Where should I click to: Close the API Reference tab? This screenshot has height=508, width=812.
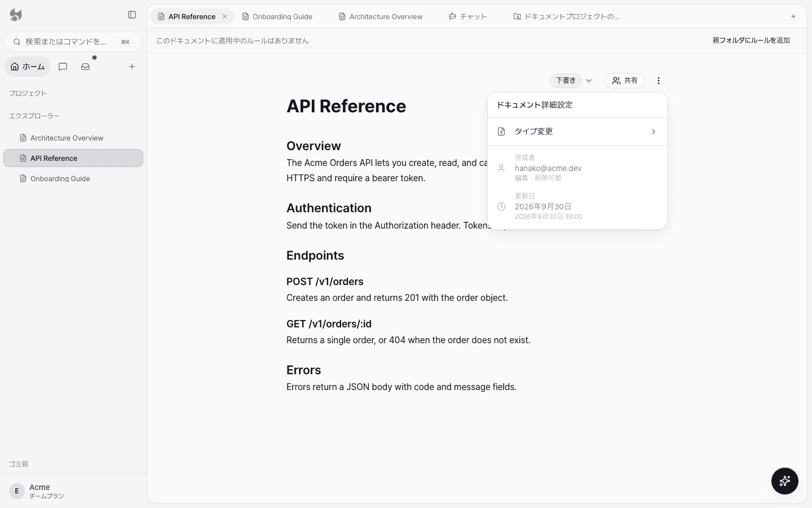pyautogui.click(x=224, y=16)
